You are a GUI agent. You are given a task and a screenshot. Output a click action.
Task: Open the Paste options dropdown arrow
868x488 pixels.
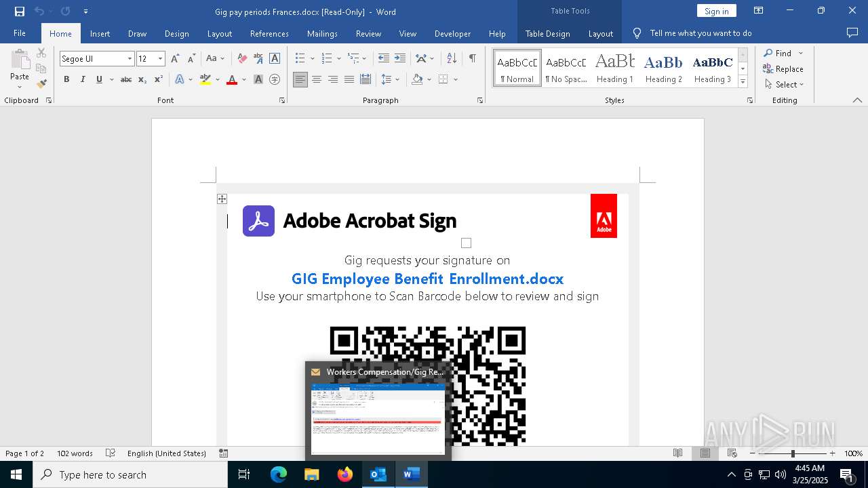pyautogui.click(x=20, y=87)
